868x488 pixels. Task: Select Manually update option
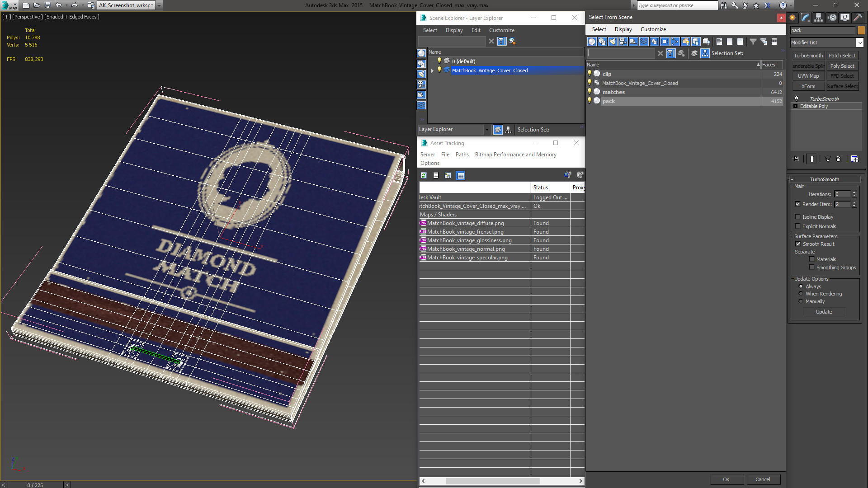click(x=801, y=301)
